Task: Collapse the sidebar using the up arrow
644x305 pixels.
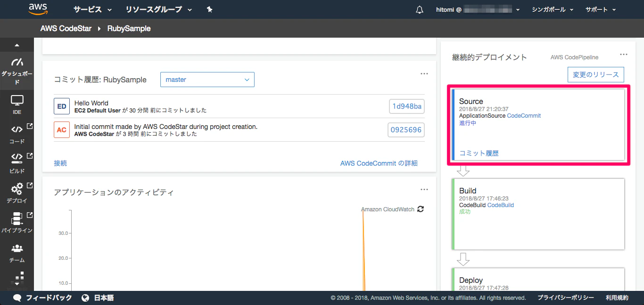Action: click(x=17, y=46)
